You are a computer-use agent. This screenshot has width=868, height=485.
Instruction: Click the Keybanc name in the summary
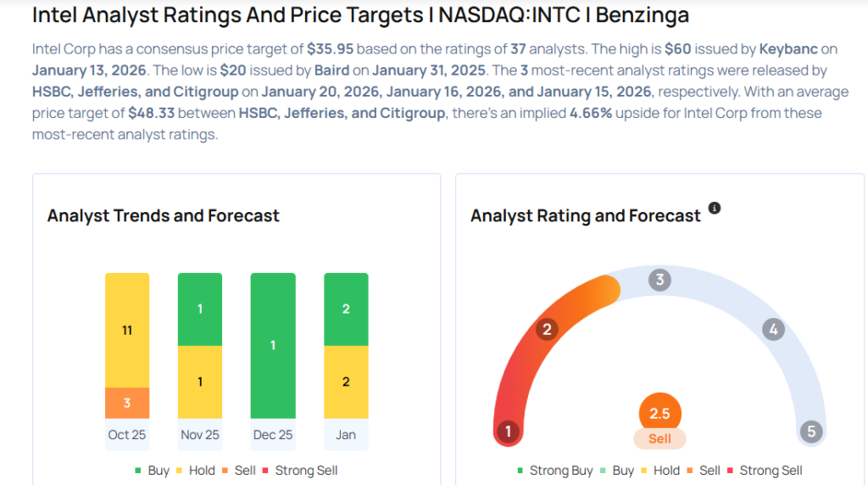tap(788, 49)
